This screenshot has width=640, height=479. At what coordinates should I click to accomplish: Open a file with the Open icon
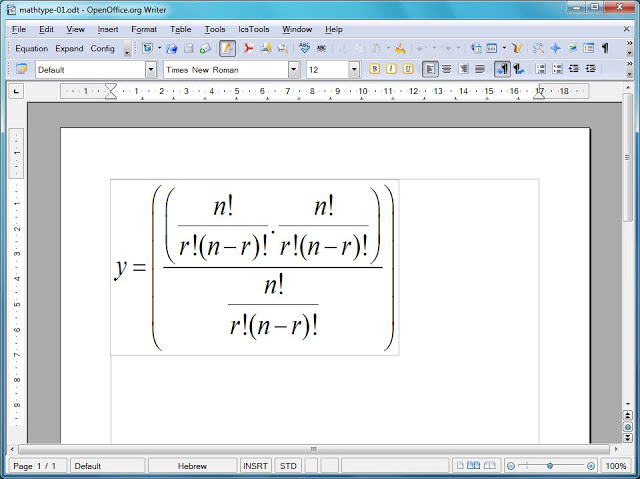(x=172, y=49)
